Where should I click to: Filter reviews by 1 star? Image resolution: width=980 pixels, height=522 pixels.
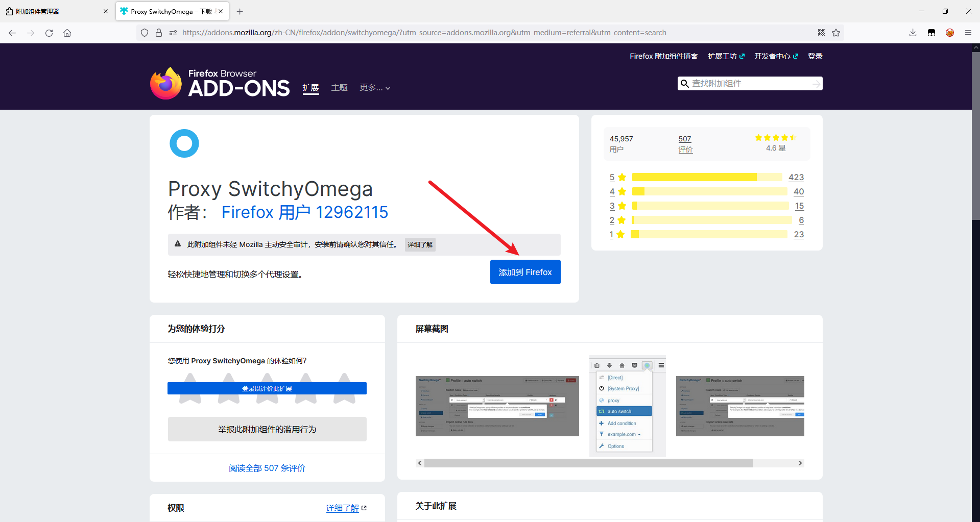(x=617, y=234)
